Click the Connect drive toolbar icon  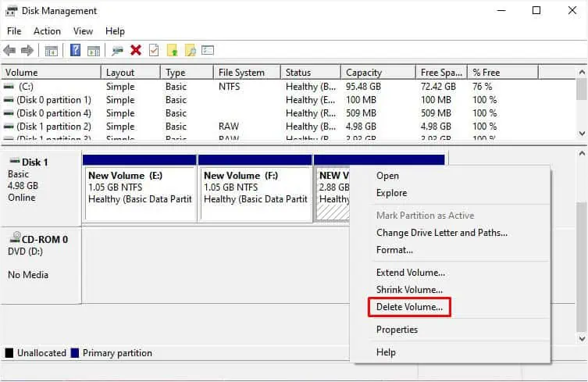[x=117, y=50]
